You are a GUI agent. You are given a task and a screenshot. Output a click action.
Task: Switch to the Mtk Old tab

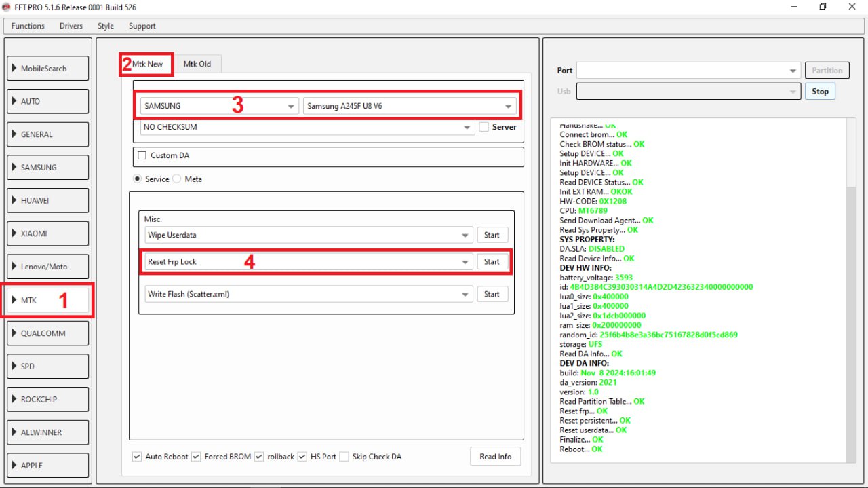(x=197, y=64)
